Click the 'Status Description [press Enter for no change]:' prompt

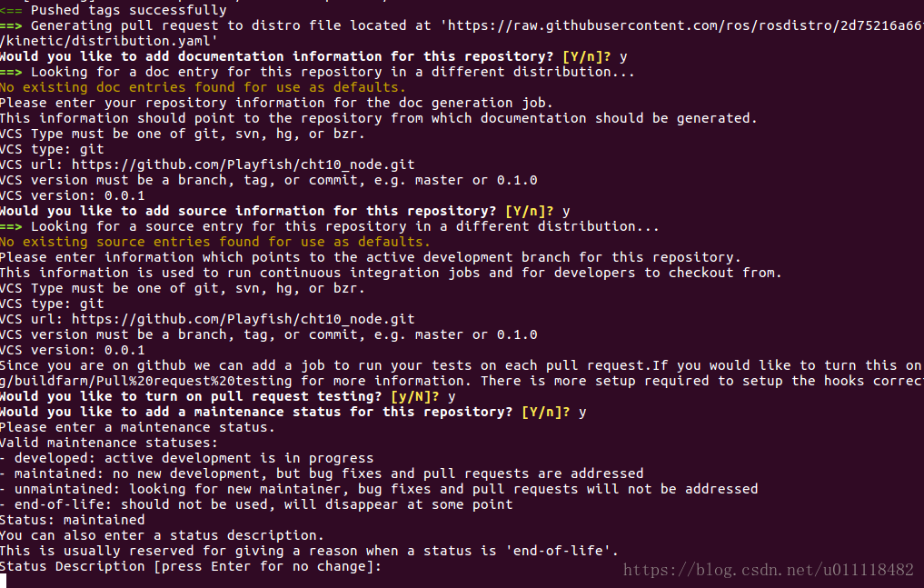coord(190,566)
